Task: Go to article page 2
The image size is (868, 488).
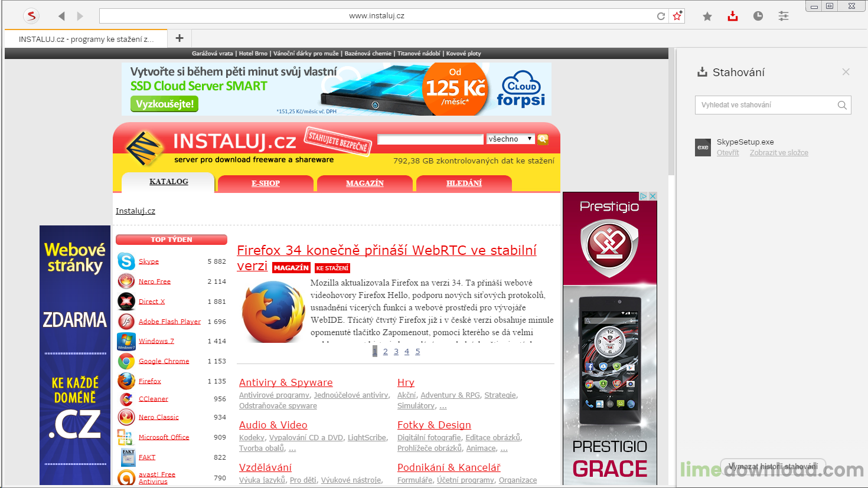Action: (x=386, y=352)
